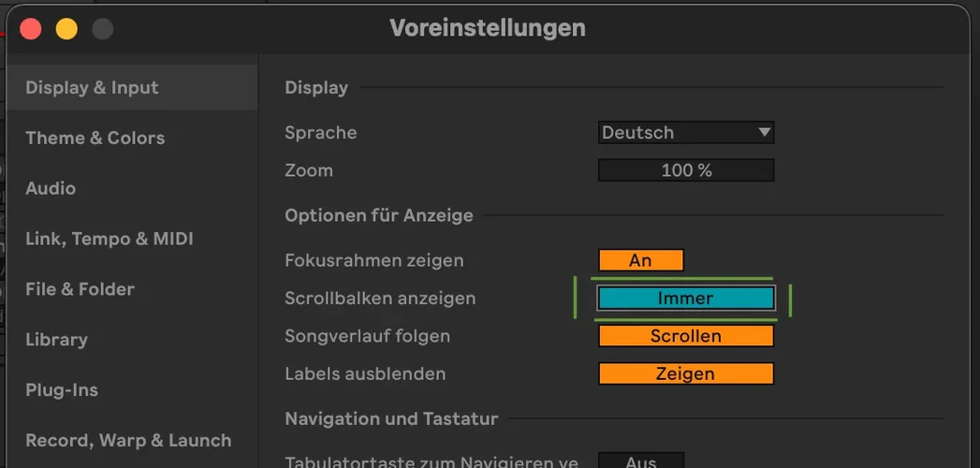Close the Voreinstellungen window

pos(31,29)
